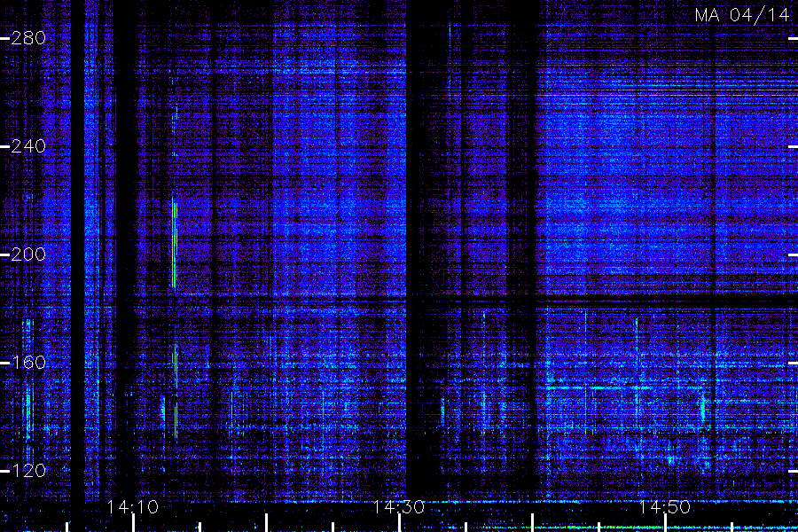798x532 pixels.
Task: Click the tall tick mark below 14:50
Action: 665,523
